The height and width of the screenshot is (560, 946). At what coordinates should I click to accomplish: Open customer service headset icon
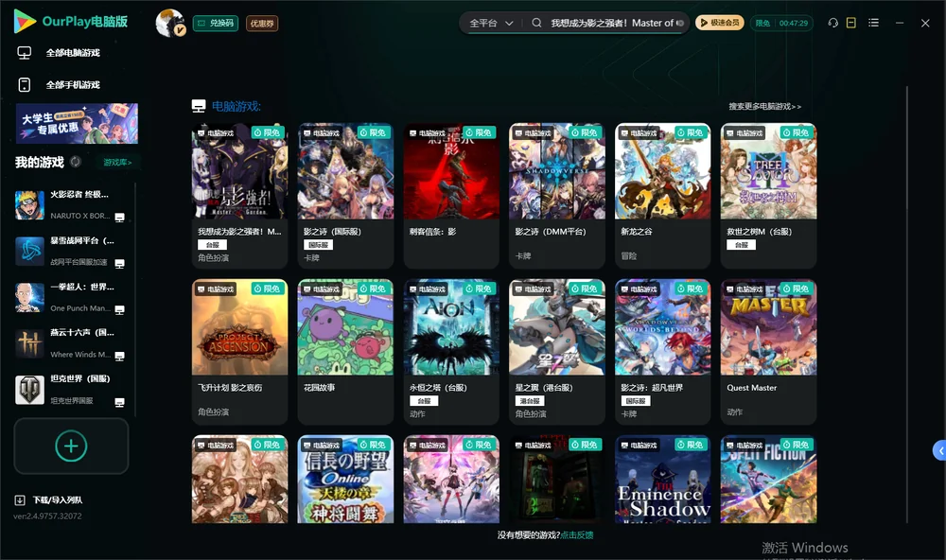click(832, 23)
